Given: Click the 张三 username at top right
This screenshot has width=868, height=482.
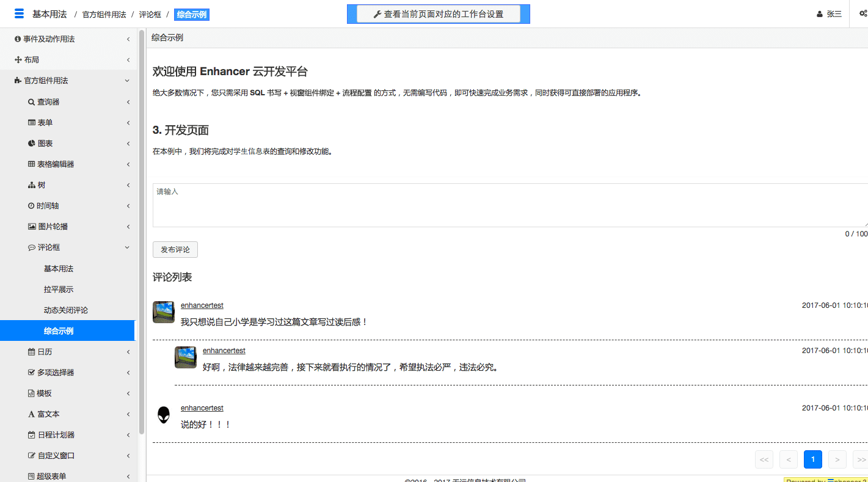Looking at the screenshot, I should pos(834,14).
